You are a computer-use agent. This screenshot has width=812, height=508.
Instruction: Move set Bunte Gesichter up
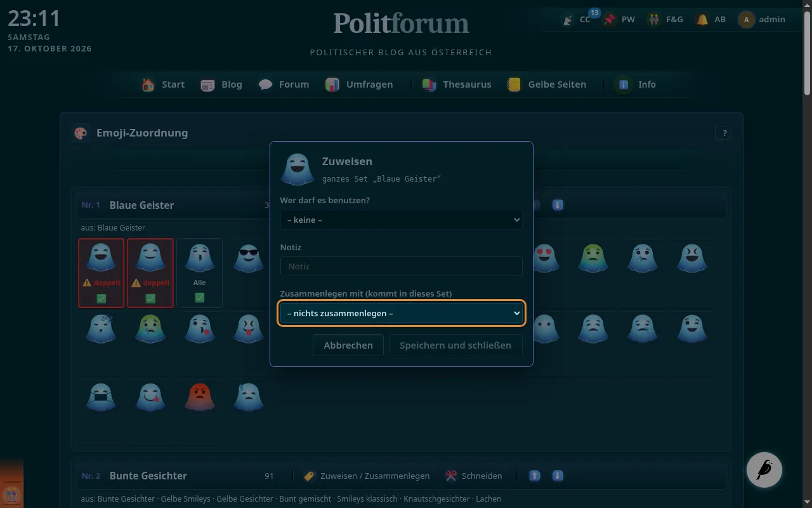click(535, 476)
